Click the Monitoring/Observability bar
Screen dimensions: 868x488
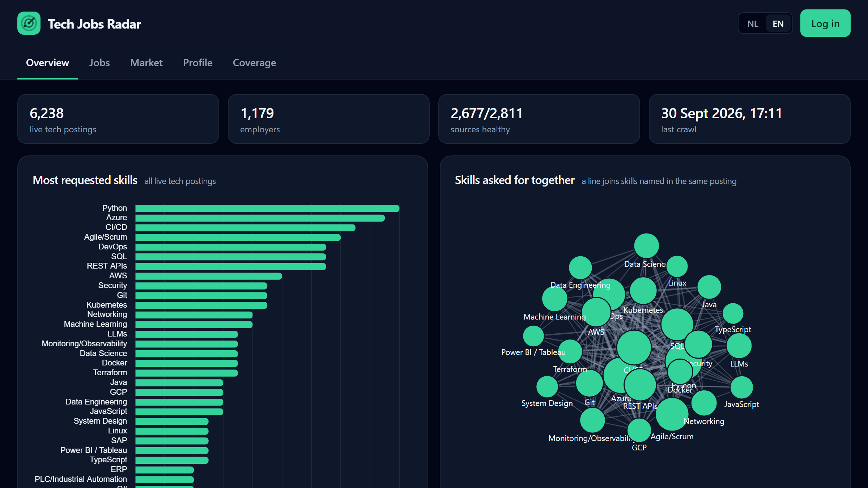coord(187,344)
